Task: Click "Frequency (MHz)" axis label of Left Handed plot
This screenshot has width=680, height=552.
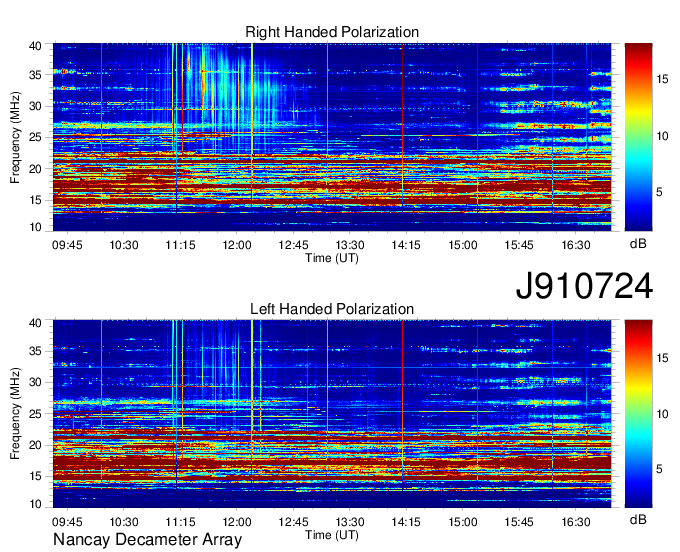Action: tap(15, 414)
